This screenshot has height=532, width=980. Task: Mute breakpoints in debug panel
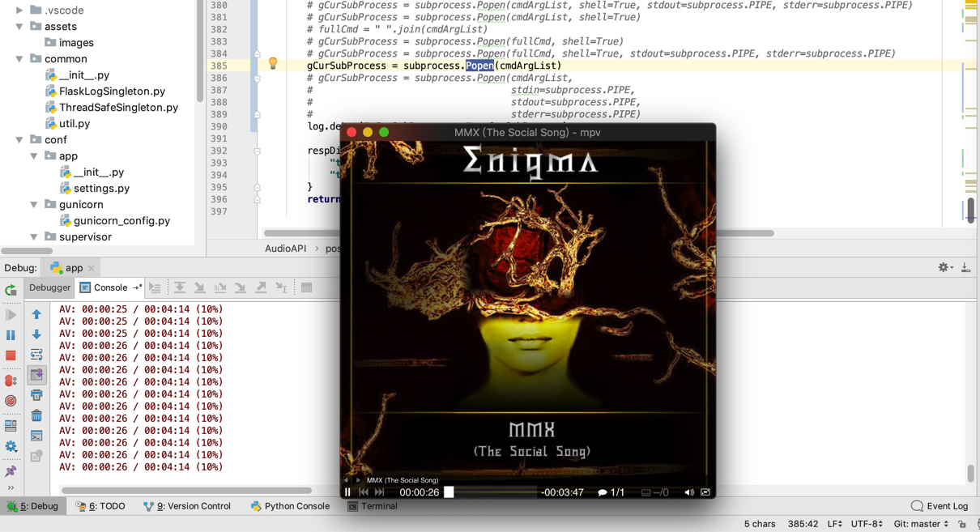tap(11, 401)
